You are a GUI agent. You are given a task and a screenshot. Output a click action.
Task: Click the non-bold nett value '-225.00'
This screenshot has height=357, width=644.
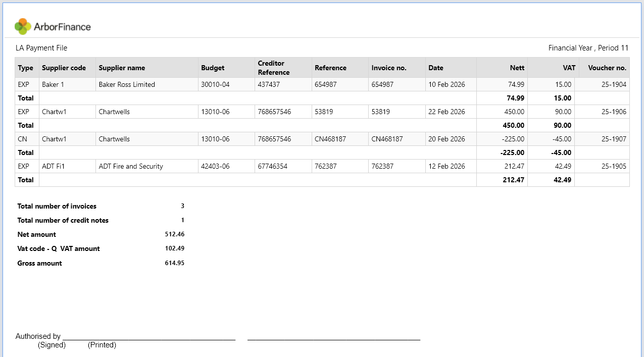coord(513,139)
